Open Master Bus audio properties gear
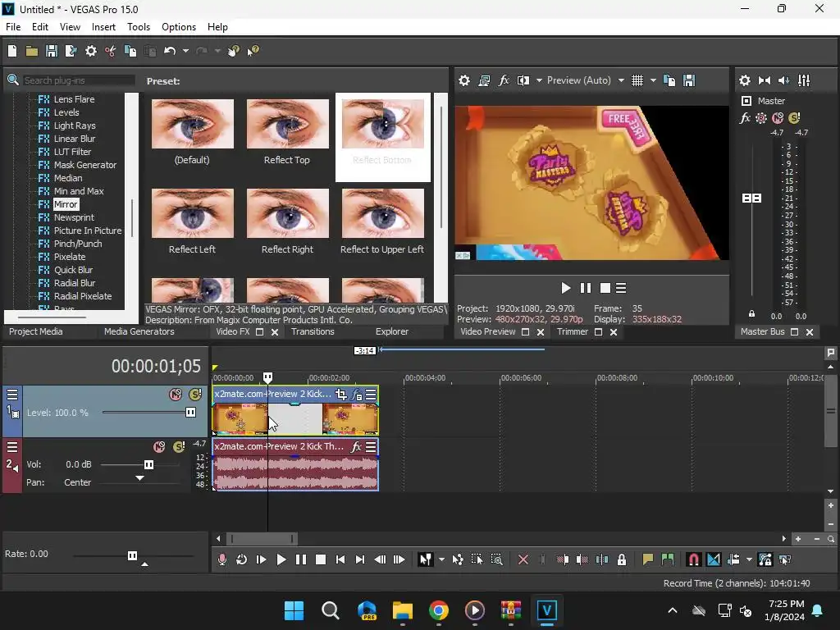The width and height of the screenshot is (840, 630). [x=745, y=80]
